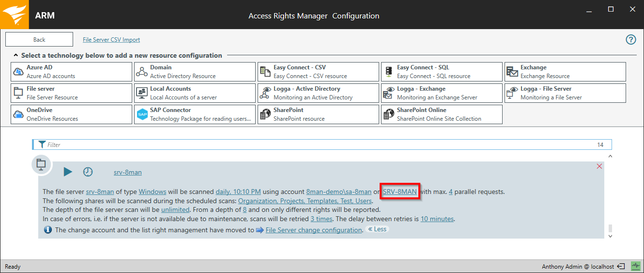Viewport: 644px width, 273px height.
Task: Click srv-8man link in the description sentence
Action: coord(100,192)
